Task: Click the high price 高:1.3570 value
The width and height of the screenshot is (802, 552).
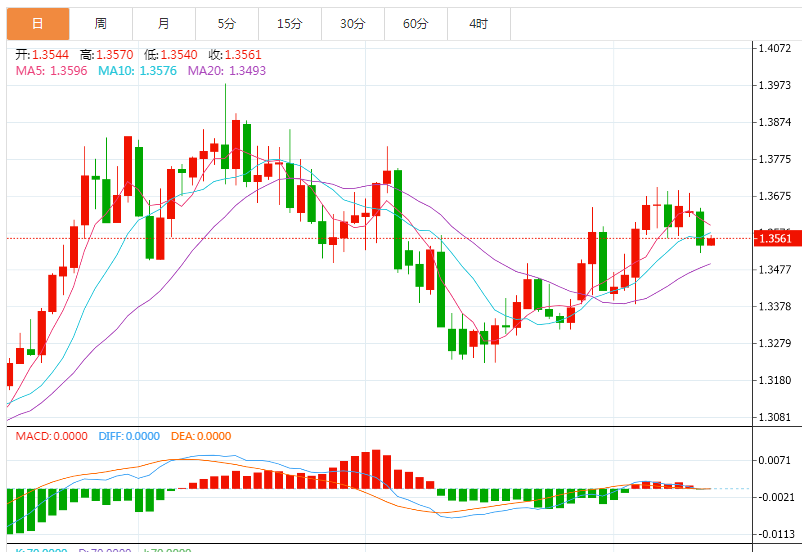Action: tap(106, 55)
